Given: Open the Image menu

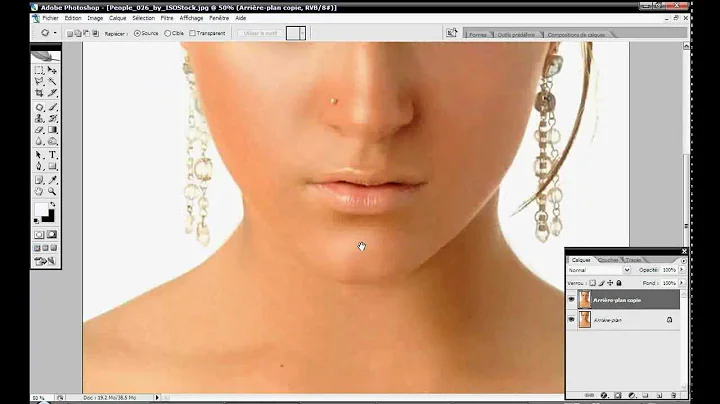Looking at the screenshot, I should (95, 18).
